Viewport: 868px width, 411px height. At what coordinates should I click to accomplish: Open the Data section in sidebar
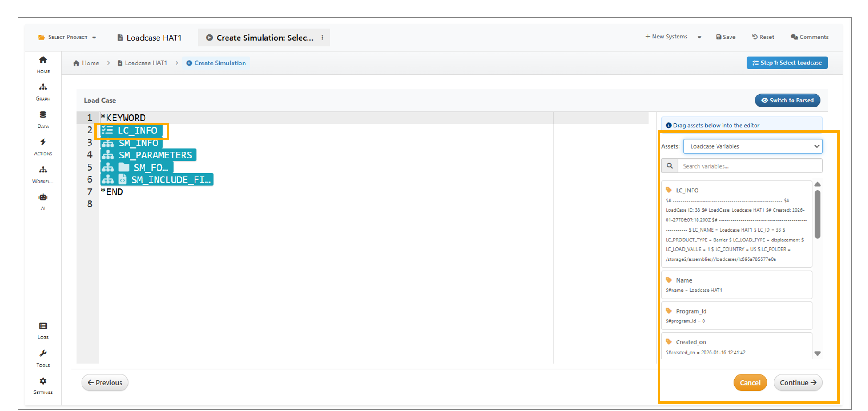(43, 119)
